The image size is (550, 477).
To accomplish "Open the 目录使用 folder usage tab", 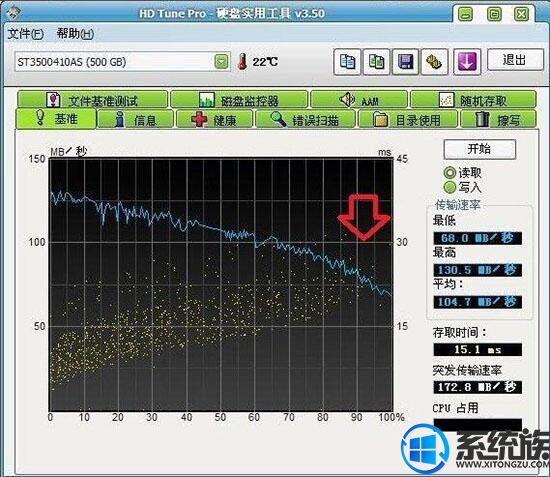I will tap(408, 120).
